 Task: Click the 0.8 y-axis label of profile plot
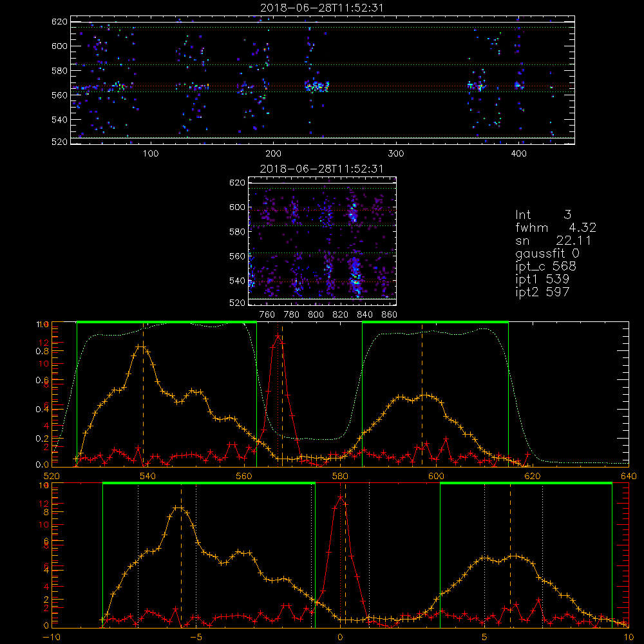point(42,351)
